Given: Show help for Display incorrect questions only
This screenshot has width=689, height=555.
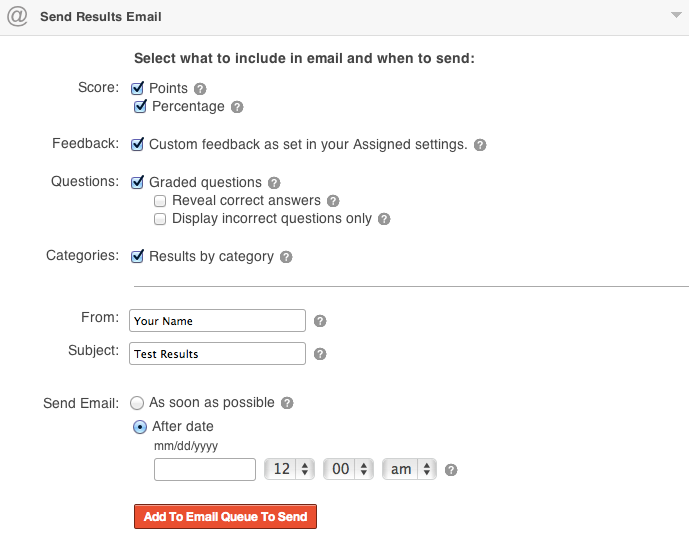Looking at the screenshot, I should (384, 219).
